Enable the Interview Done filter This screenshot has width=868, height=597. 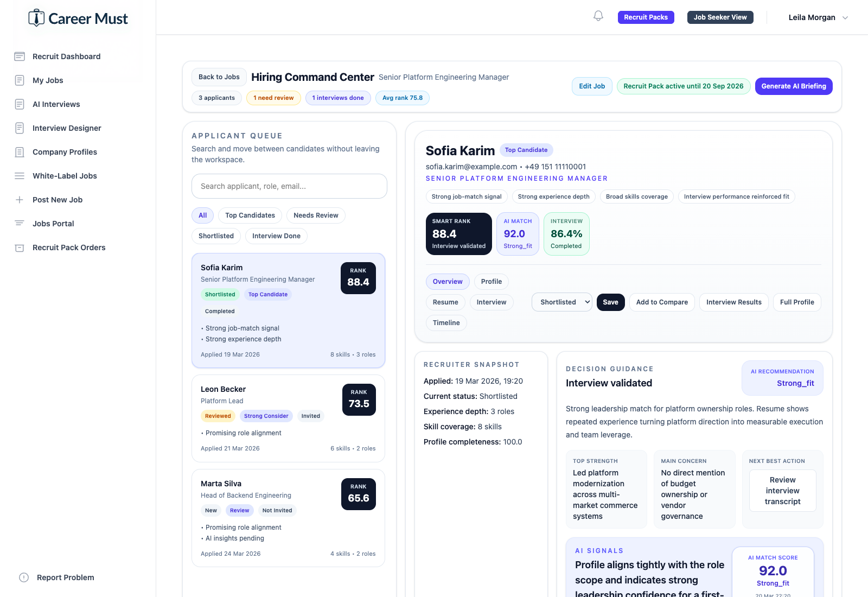point(276,236)
